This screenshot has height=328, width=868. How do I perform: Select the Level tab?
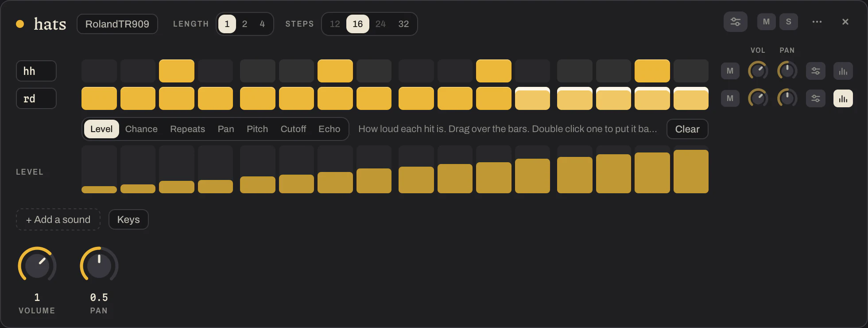[101, 129]
